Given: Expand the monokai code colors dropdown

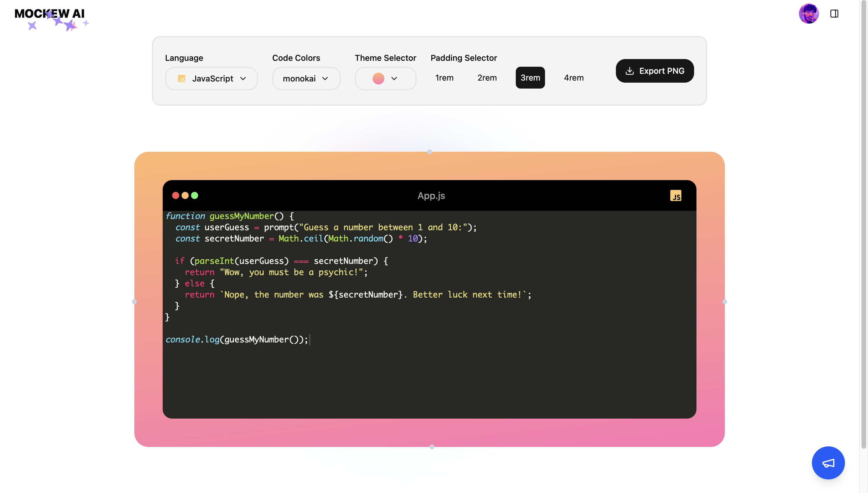Looking at the screenshot, I should click(306, 79).
